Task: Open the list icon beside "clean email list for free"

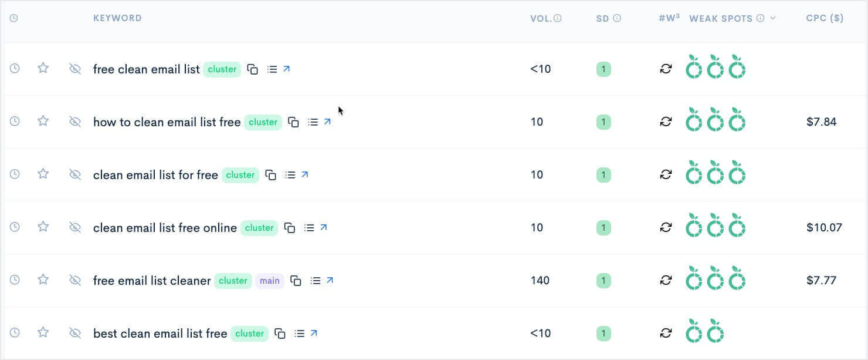Action: click(x=290, y=174)
